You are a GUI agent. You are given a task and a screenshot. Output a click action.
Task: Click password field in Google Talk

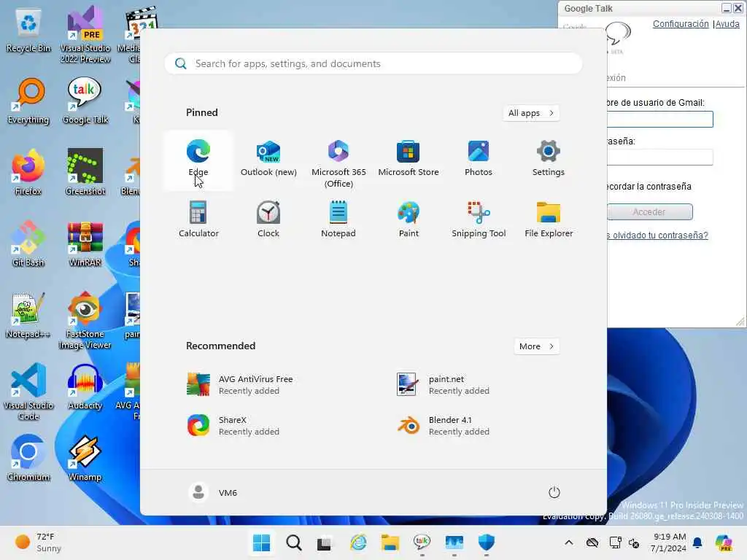(659, 157)
